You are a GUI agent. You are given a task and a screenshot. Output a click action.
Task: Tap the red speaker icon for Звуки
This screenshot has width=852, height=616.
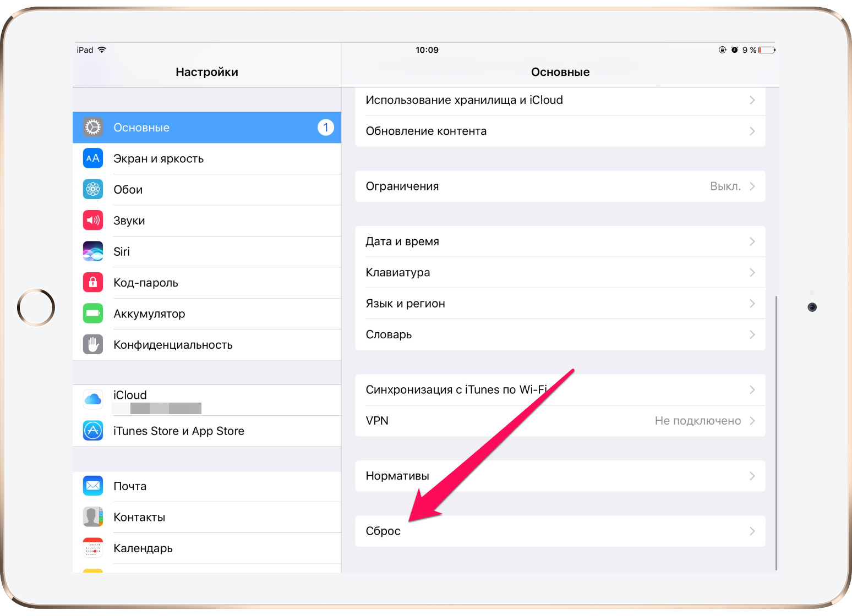[93, 221]
